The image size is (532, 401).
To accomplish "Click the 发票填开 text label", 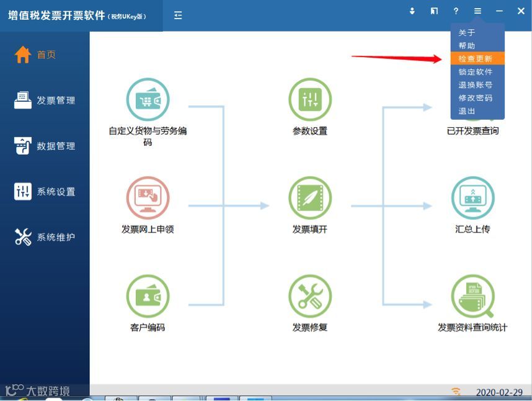I will point(310,229).
